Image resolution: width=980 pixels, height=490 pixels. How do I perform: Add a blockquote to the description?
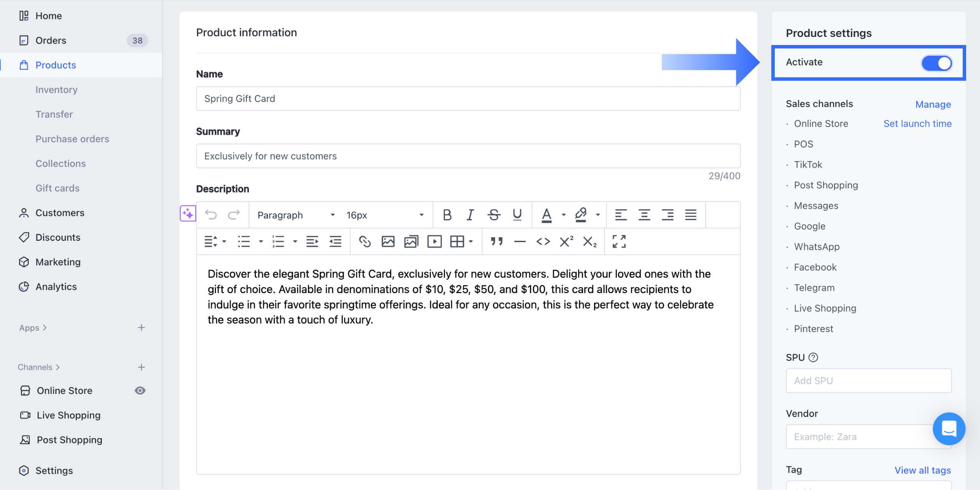click(496, 242)
